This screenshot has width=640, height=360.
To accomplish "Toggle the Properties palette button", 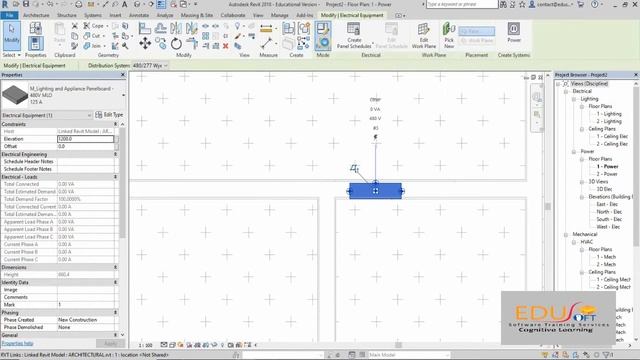I will click(36, 43).
